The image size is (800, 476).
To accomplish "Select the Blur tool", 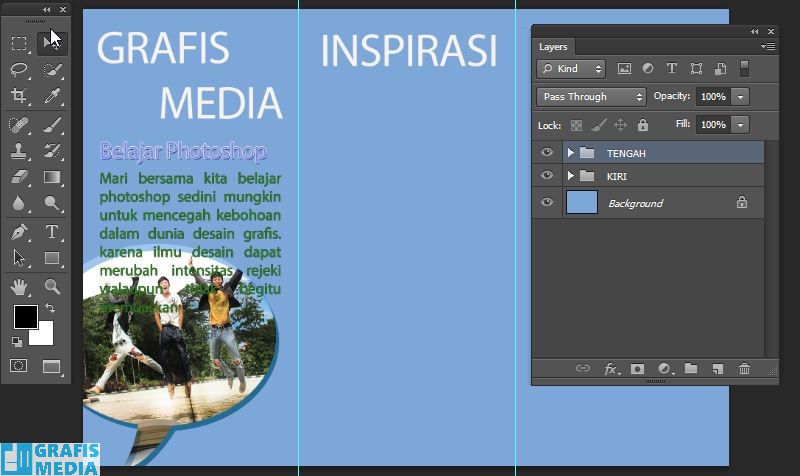I will [x=19, y=203].
